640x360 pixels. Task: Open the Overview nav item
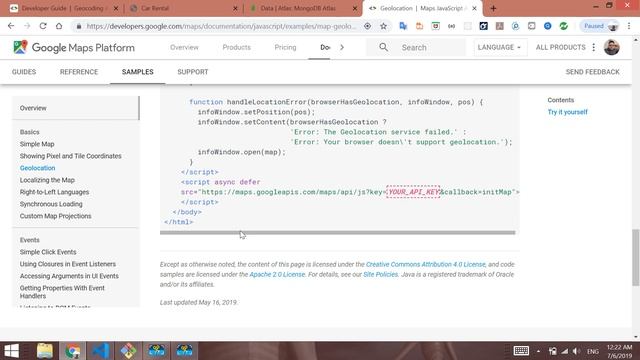coord(184,47)
